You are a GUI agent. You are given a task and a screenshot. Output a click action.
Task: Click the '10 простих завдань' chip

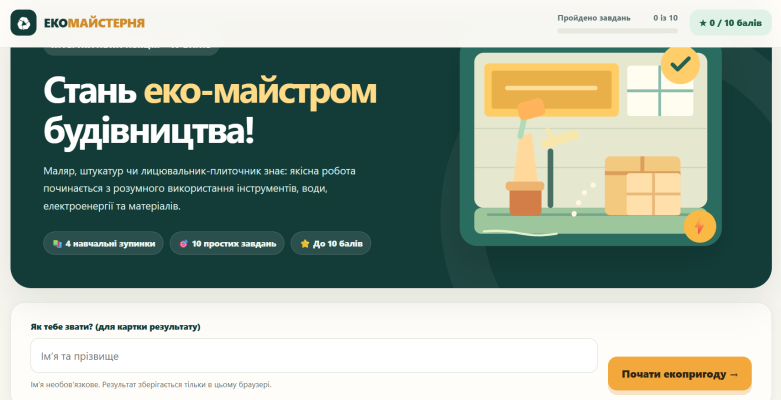pyautogui.click(x=227, y=244)
